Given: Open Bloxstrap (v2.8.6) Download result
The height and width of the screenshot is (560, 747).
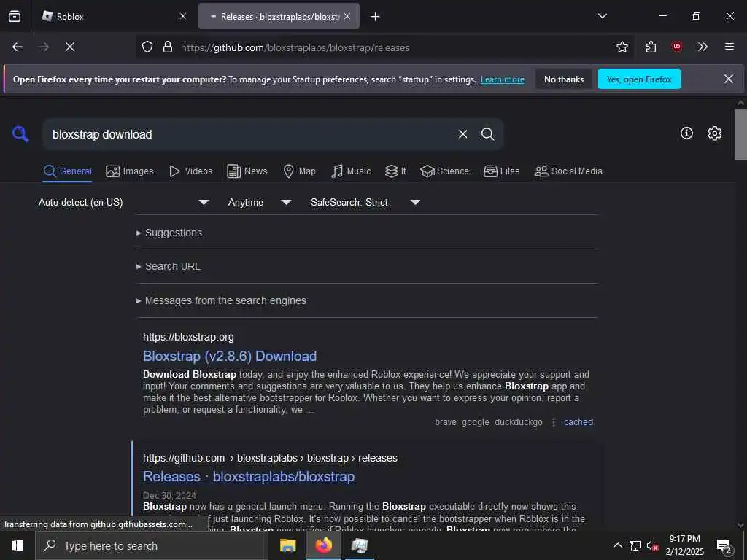Looking at the screenshot, I should click(230, 356).
